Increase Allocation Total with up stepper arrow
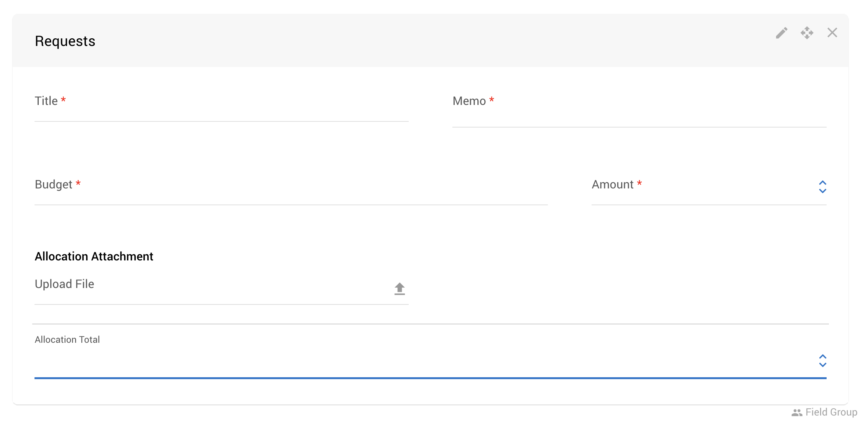Screen dimensions: 868x432 (x=822, y=357)
